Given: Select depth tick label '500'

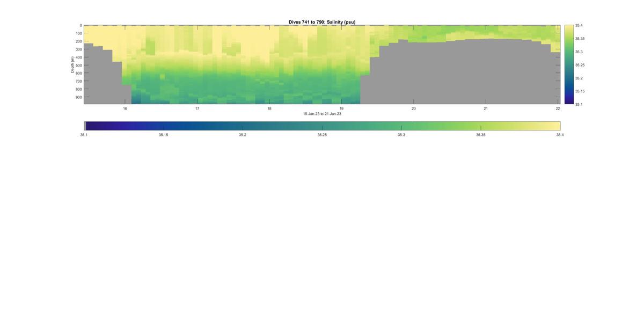Looking at the screenshot, I should pyautogui.click(x=78, y=65).
